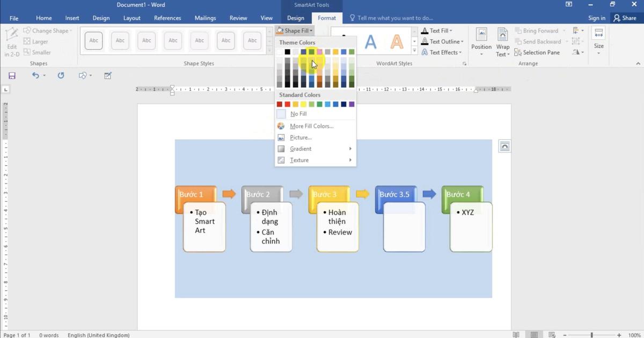Collapse the ribbon with the chevron
644x338 pixels.
coord(638,63)
